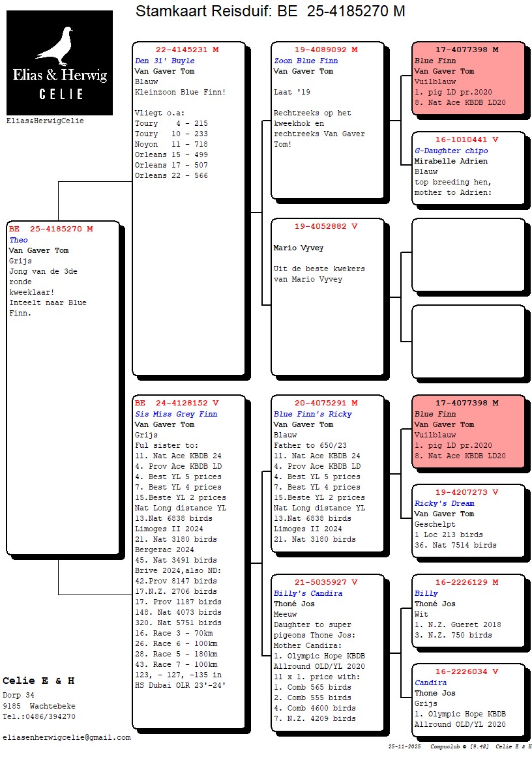Screen dimensions: 532x764
Task: Select ring number 22-4145231 M header
Action: pos(186,50)
